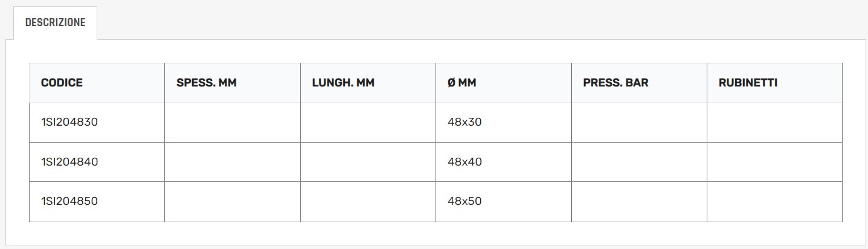Select product code 1SI204840
Viewport: 868px width, 249px height.
69,162
